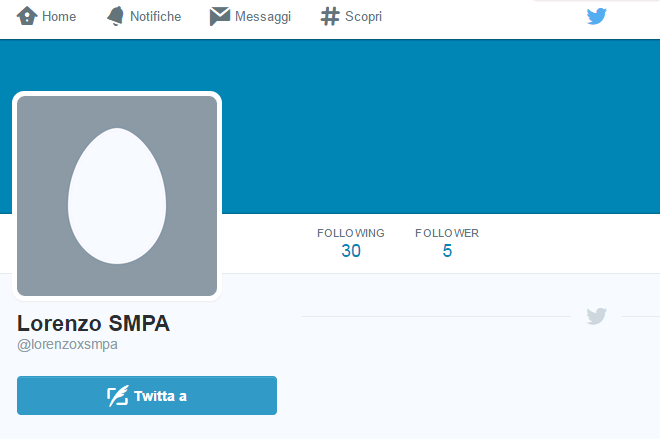Open the following count of 30
This screenshot has height=439, width=660.
[350, 251]
